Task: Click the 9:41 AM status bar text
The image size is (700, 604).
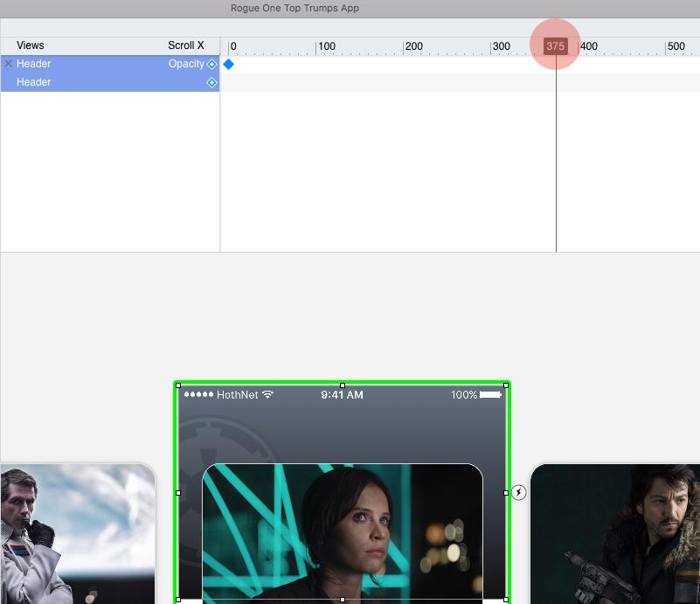Action: point(342,394)
